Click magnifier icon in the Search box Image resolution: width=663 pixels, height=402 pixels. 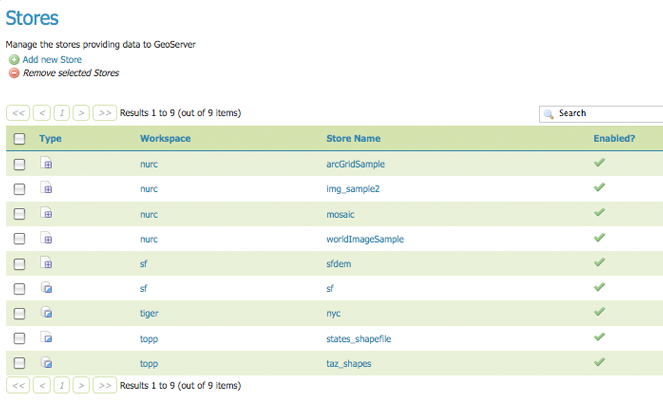[x=549, y=114]
